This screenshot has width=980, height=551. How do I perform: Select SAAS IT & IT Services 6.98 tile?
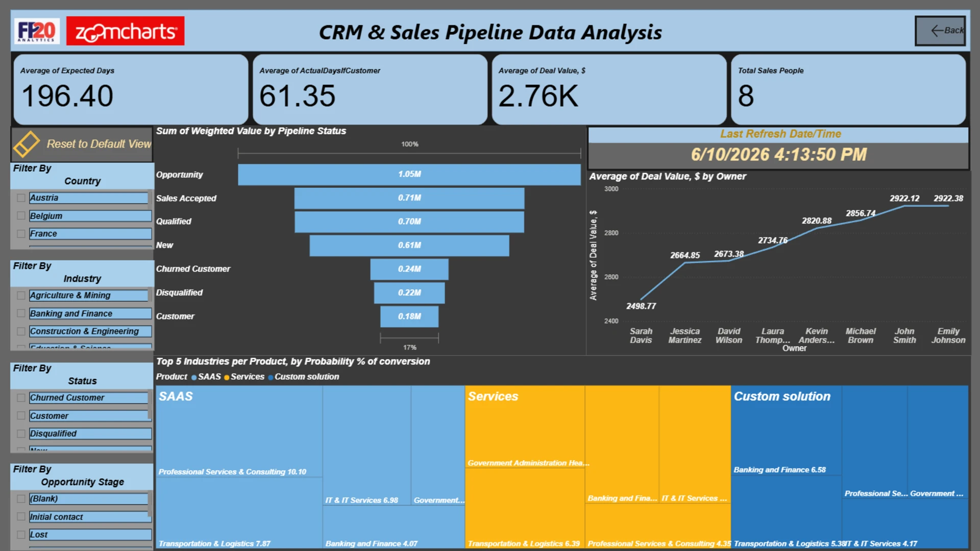366,445
